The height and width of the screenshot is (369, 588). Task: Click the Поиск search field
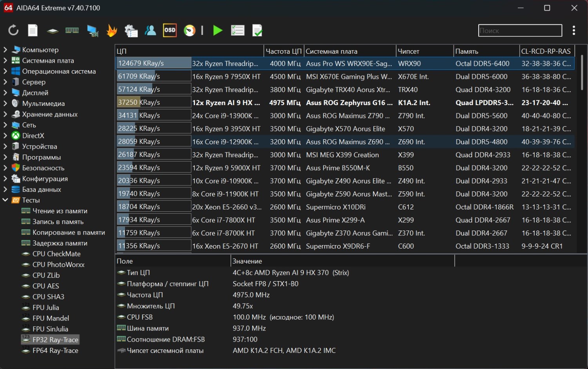(520, 31)
